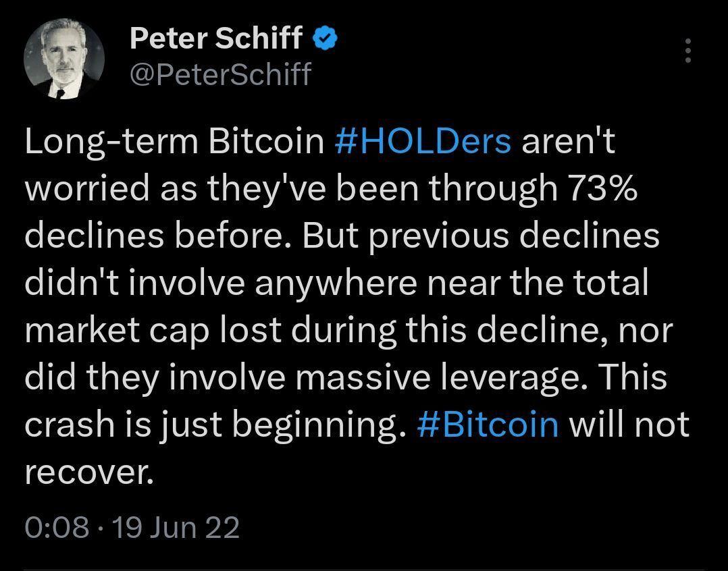Open the three-dot more options menu
This screenshot has width=728, height=571.
tap(687, 51)
